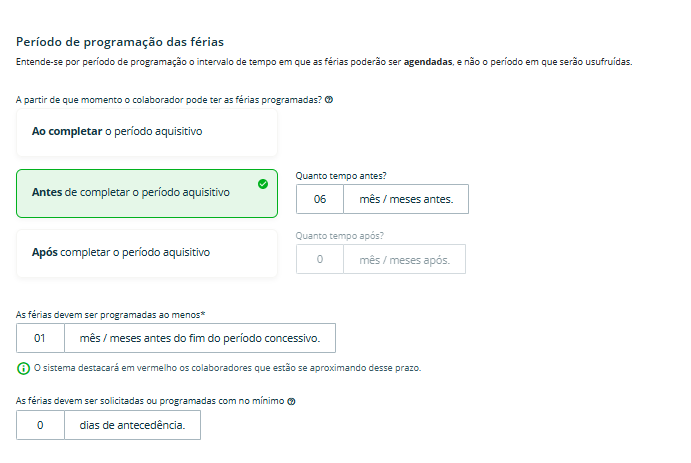
Task: Click the 'Quanto tempo após?' label
Action: click(340, 236)
